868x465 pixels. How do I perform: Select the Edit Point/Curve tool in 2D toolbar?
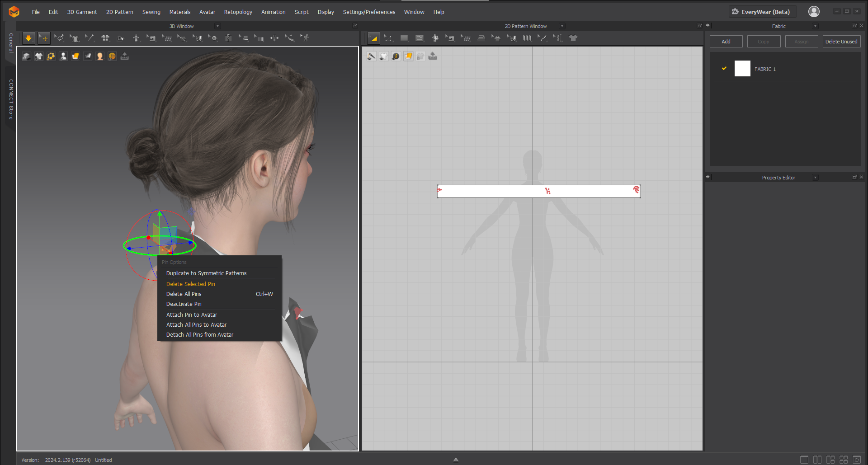[x=389, y=38]
